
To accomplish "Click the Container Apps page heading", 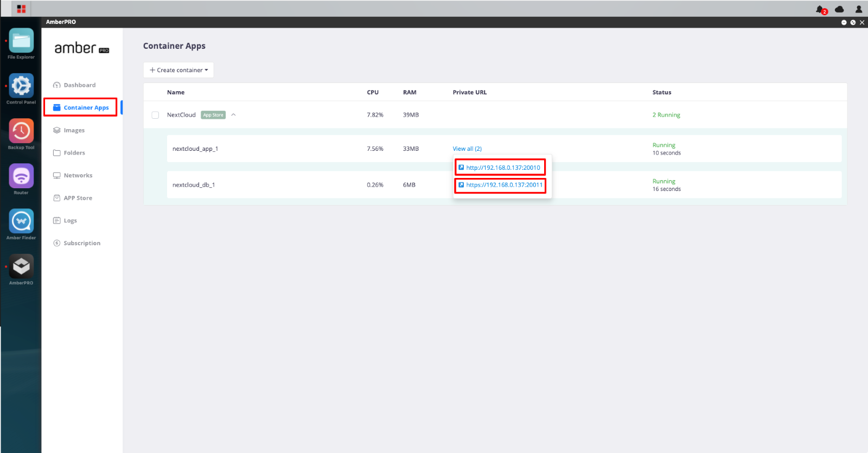I will tap(174, 46).
